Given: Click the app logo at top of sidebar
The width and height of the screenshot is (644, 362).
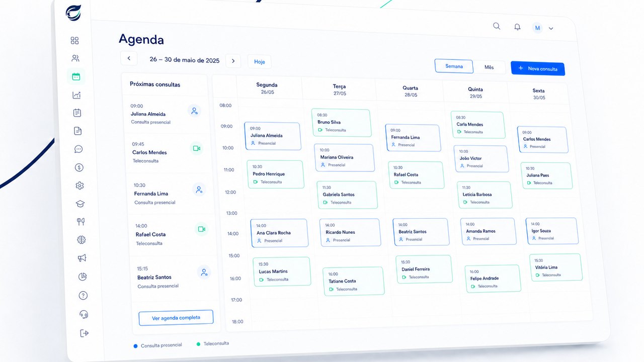Looking at the screenshot, I should 73,13.
